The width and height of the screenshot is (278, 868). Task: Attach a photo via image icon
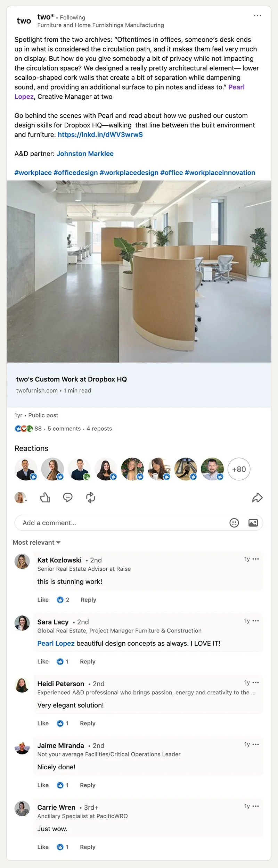[x=253, y=523]
